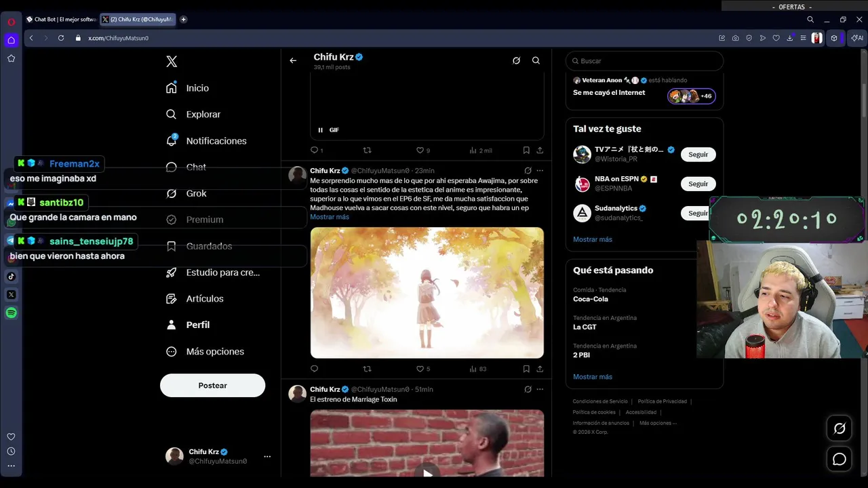Go to Inicio

tap(188, 88)
